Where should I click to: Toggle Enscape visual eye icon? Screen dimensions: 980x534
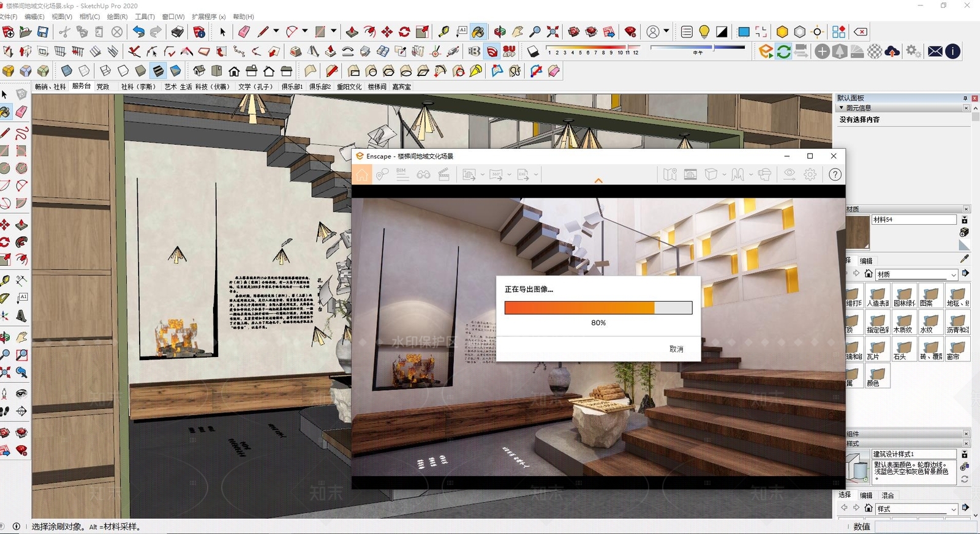pos(790,175)
